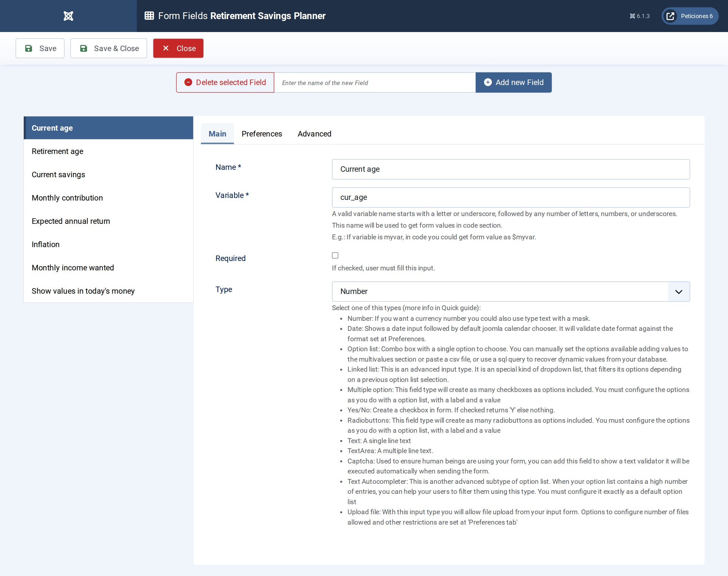Toggle the Required checkbox
Viewport: 728px width, 576px height.
(335, 255)
